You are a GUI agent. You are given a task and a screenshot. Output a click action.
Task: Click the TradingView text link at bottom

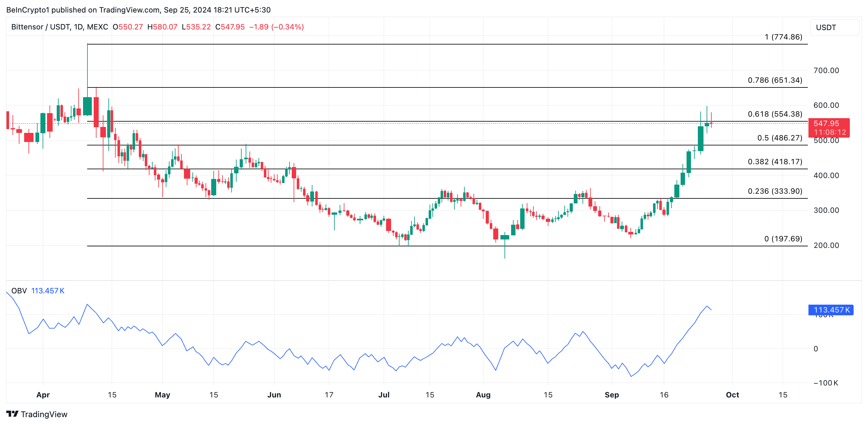tap(44, 414)
